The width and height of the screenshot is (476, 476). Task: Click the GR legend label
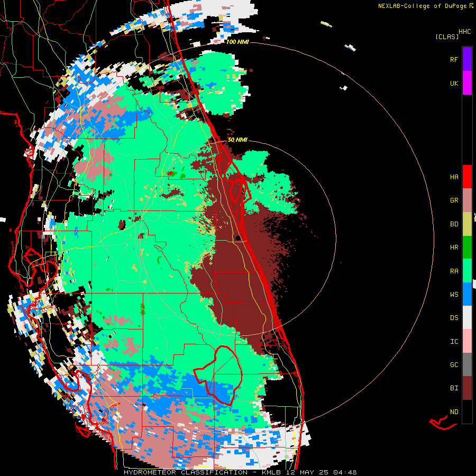454,200
